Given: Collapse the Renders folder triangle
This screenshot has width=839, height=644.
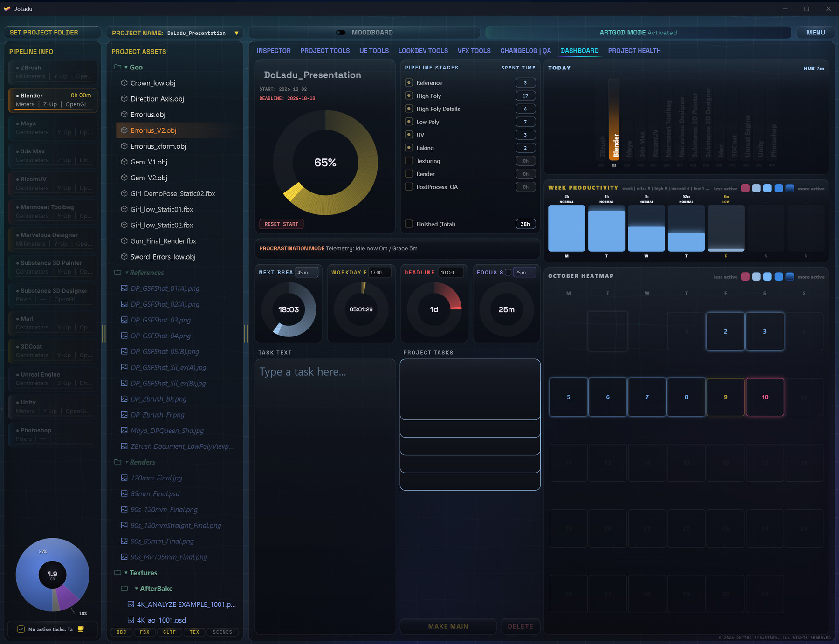Looking at the screenshot, I should [127, 462].
